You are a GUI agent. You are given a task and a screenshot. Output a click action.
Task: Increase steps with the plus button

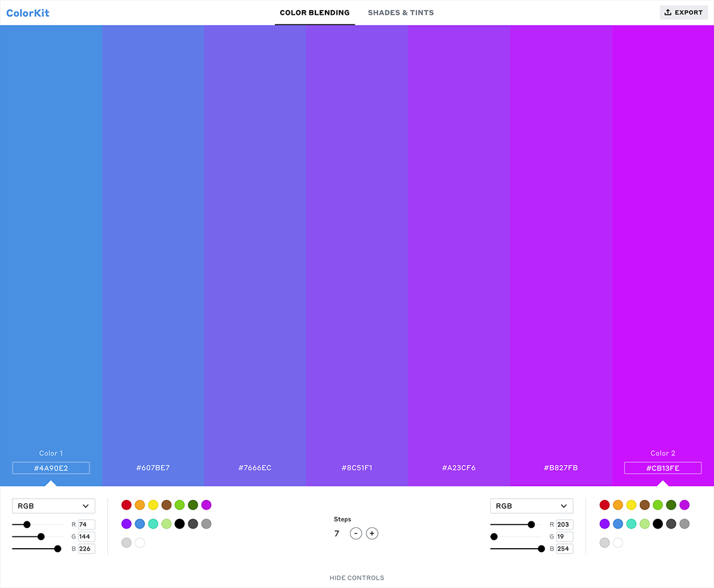pos(372,533)
